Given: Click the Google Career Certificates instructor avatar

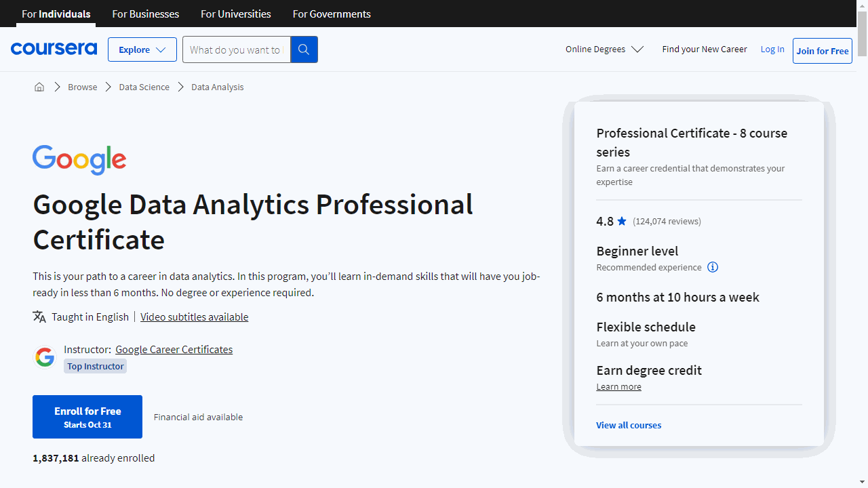Looking at the screenshot, I should pyautogui.click(x=45, y=357).
